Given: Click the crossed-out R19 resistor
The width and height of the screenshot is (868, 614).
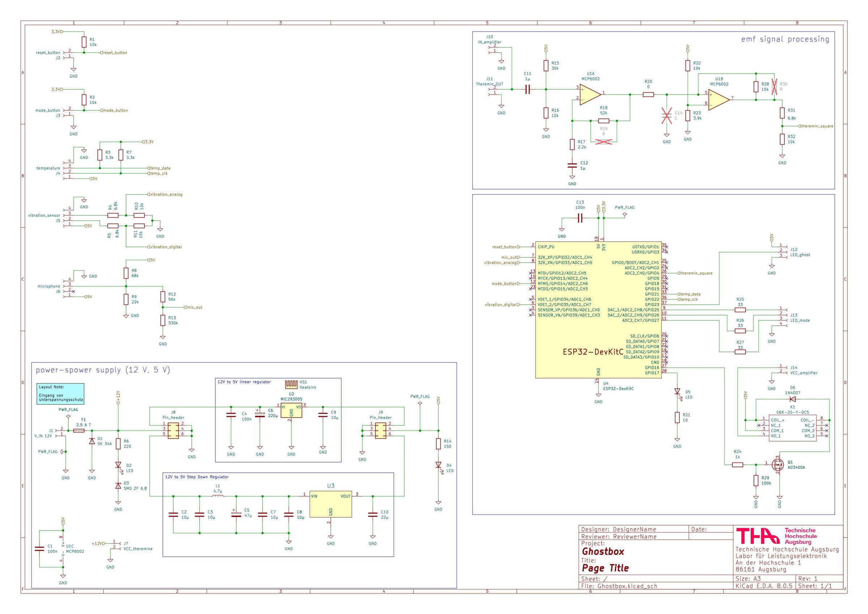Looking at the screenshot, I should click(604, 141).
